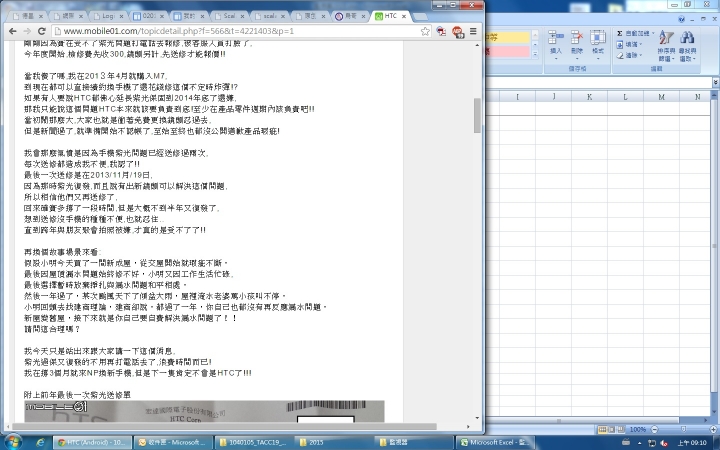Open the Windows Start menu
The image size is (720, 450).
[12, 442]
